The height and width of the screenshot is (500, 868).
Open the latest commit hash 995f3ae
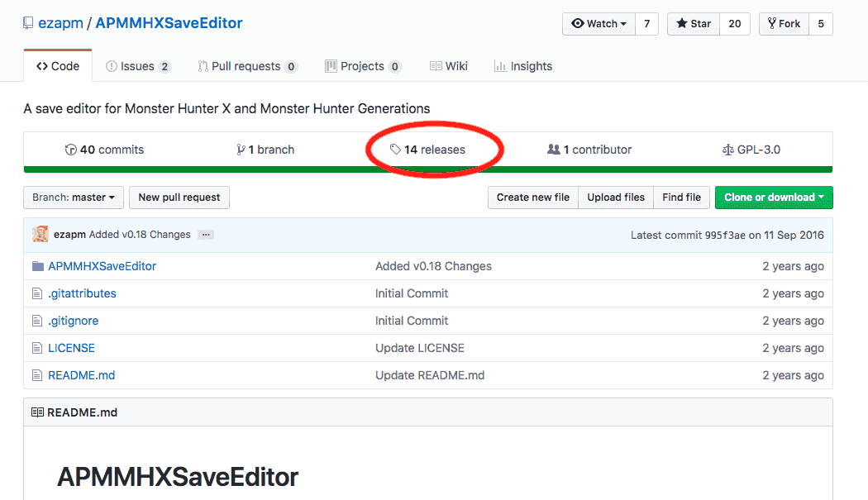tap(725, 236)
